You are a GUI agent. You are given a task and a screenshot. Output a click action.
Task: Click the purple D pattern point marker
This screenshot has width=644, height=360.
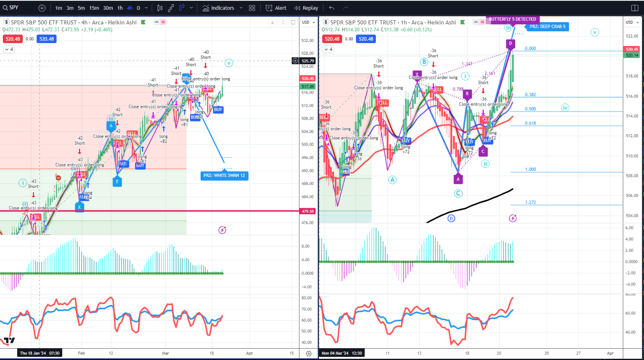tap(510, 44)
